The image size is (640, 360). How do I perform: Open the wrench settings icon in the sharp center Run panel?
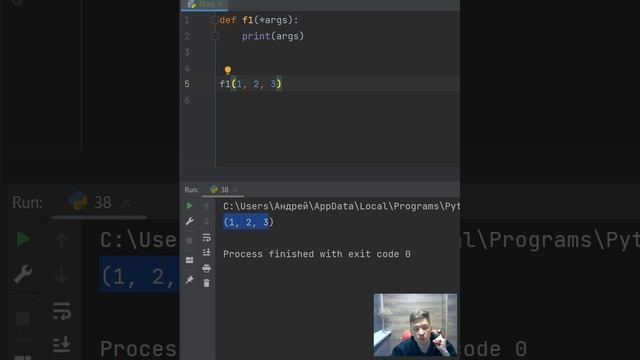(189, 221)
